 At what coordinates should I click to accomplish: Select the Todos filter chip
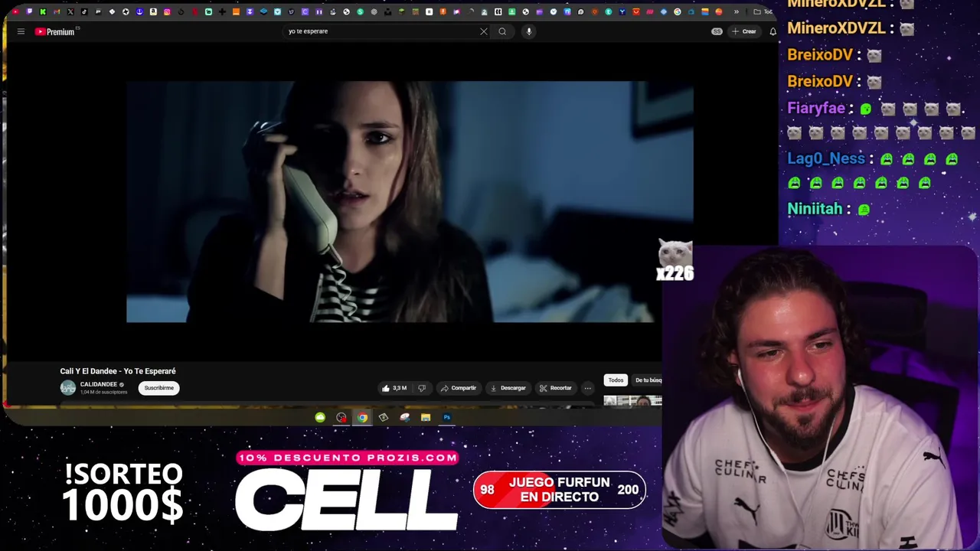coord(616,380)
